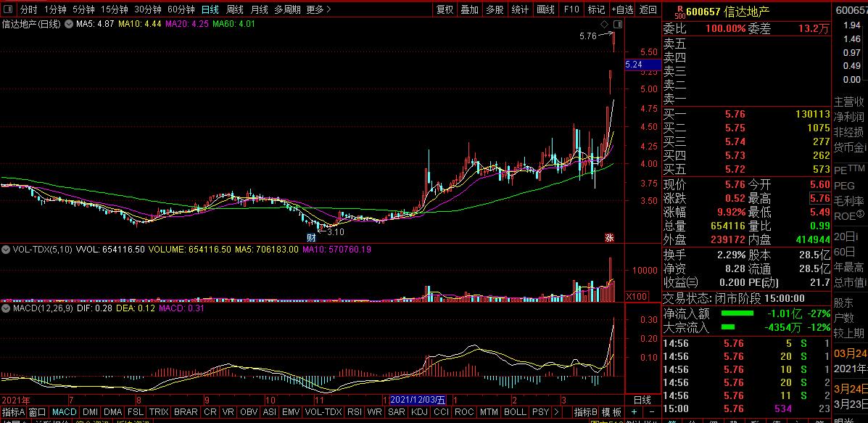
Task: Zoom out with the minus button
Action: click(652, 413)
